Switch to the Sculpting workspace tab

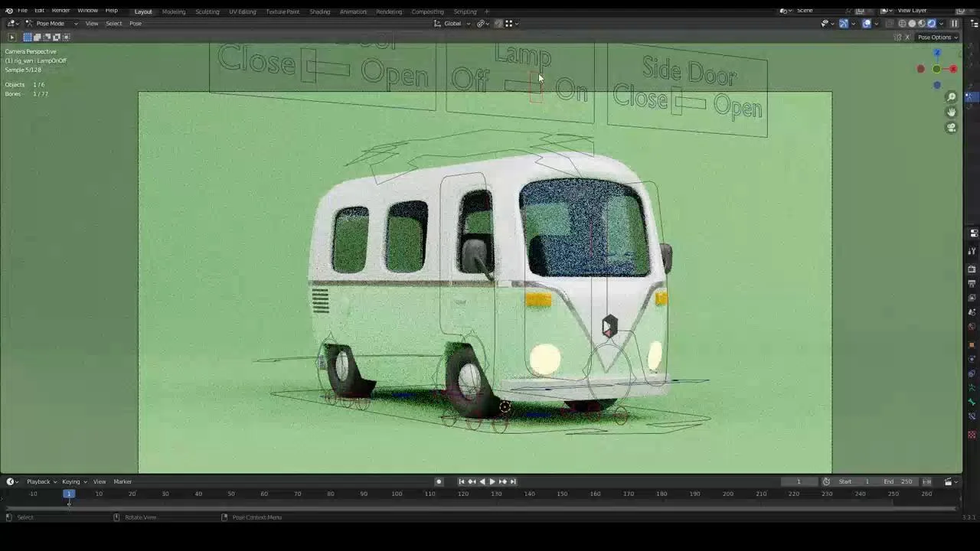coord(207,11)
